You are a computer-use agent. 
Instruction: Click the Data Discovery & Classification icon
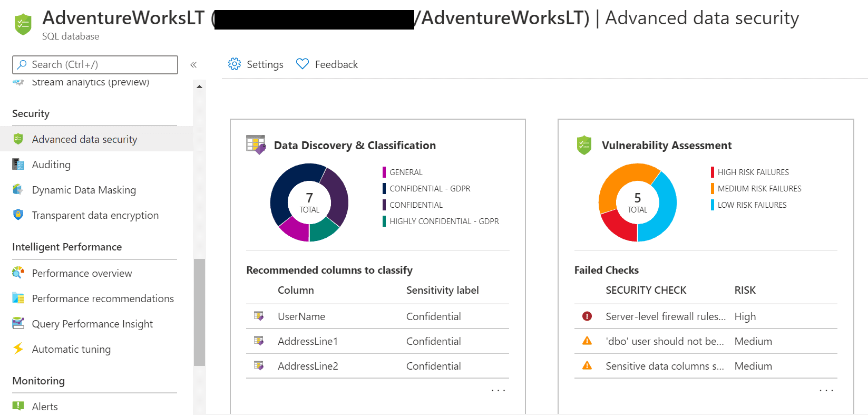point(256,144)
